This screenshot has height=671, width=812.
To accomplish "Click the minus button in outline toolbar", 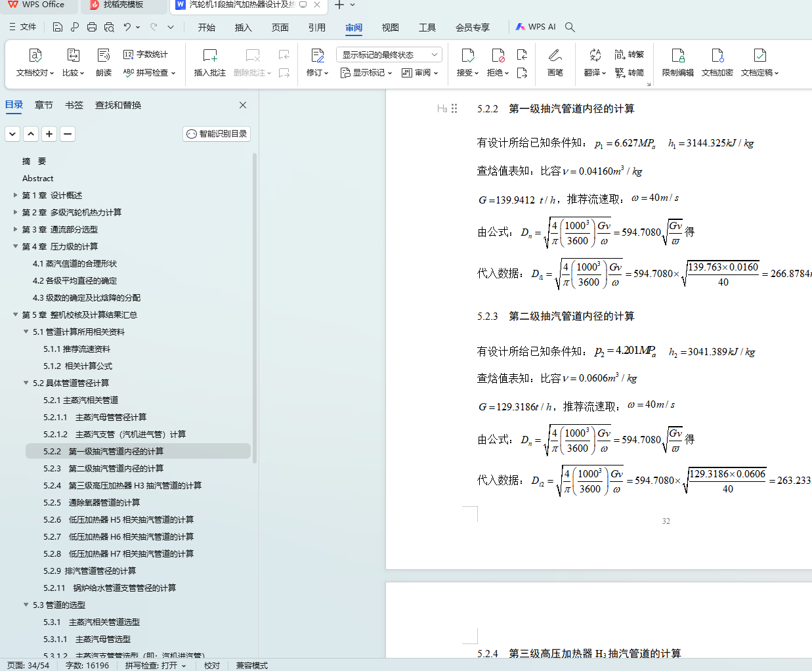I will 68,134.
